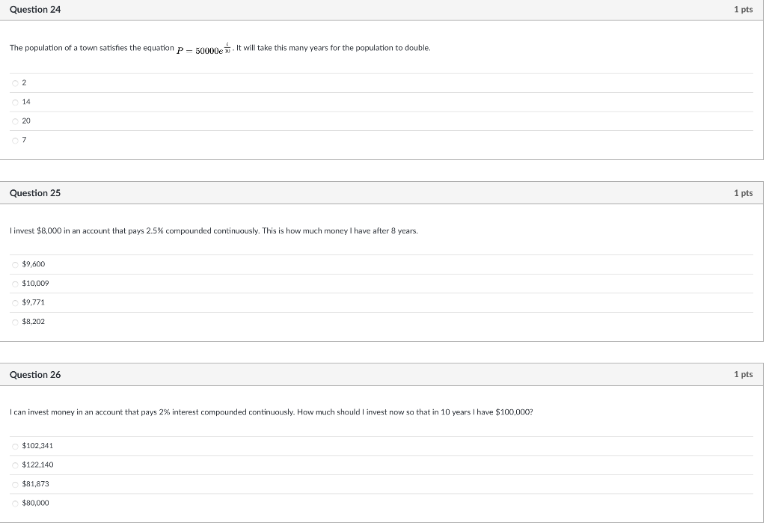The width and height of the screenshot is (766, 532).
Task: Click the text 'The population of a town satisfies'
Action: pos(69,48)
